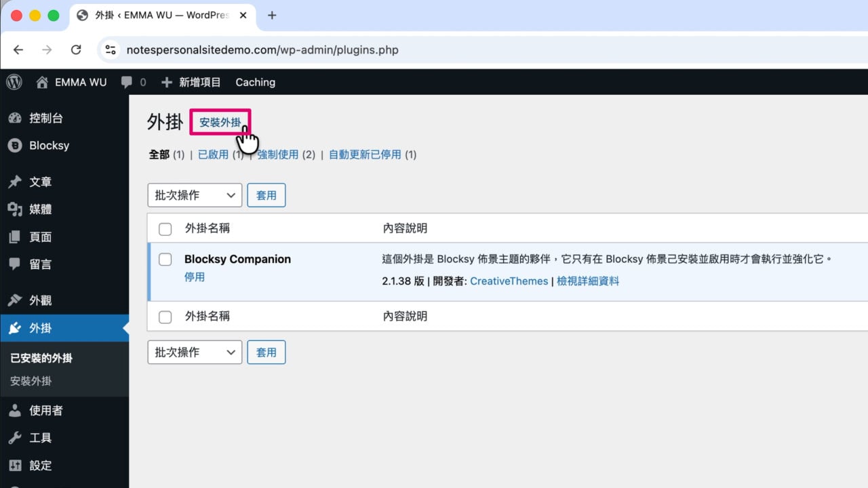868x488 pixels.
Task: Open the Blocksy sidebar icon
Action: 15,146
